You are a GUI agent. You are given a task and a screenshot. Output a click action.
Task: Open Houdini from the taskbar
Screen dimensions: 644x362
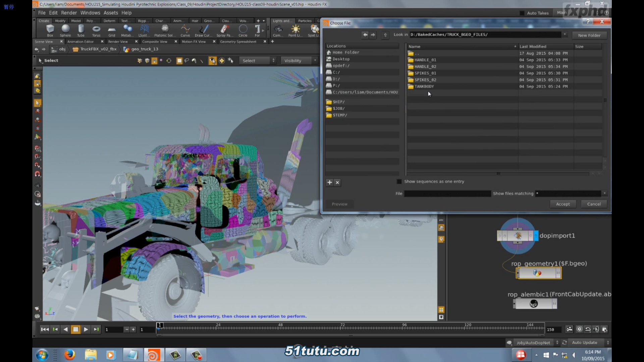(x=154, y=355)
